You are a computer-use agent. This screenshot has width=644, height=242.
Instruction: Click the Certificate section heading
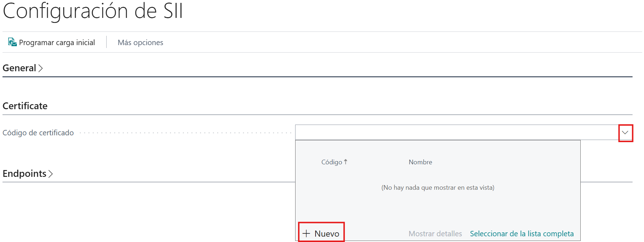25,106
